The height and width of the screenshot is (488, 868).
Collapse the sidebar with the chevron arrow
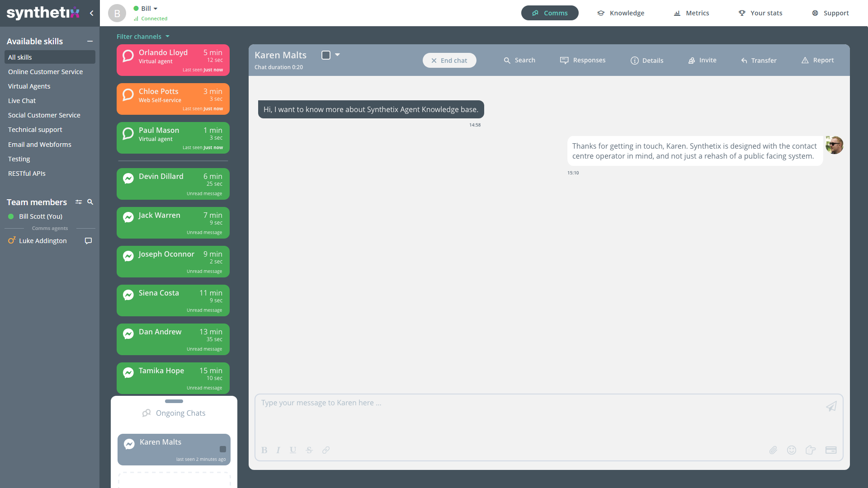pos(92,13)
